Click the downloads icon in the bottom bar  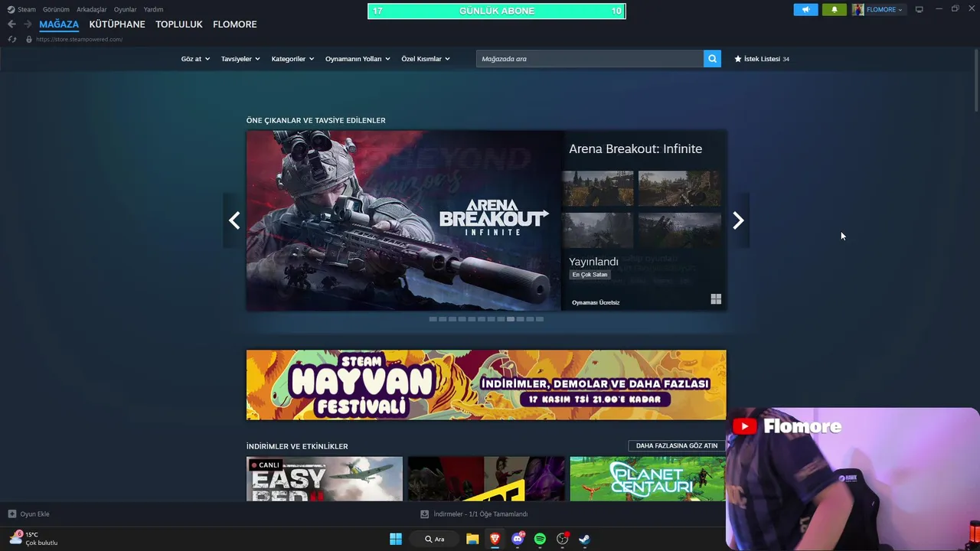coord(425,514)
